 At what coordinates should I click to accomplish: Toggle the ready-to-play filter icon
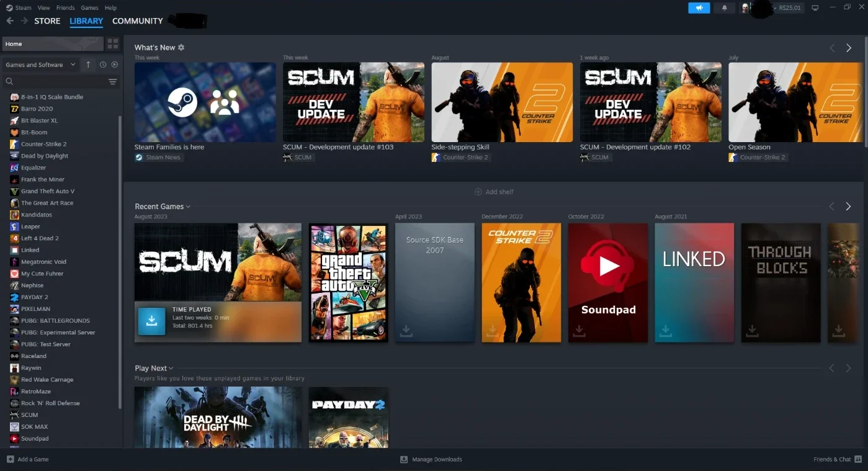tap(115, 65)
